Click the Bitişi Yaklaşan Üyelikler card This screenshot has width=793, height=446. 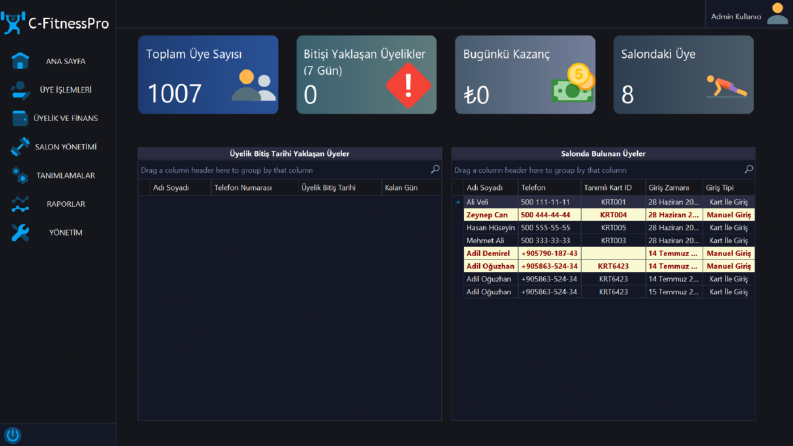click(366, 74)
